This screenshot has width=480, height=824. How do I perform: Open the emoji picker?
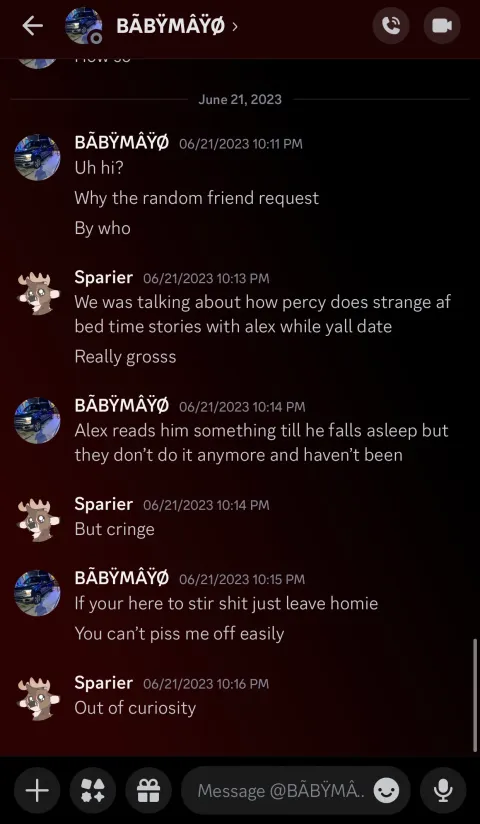pos(386,790)
